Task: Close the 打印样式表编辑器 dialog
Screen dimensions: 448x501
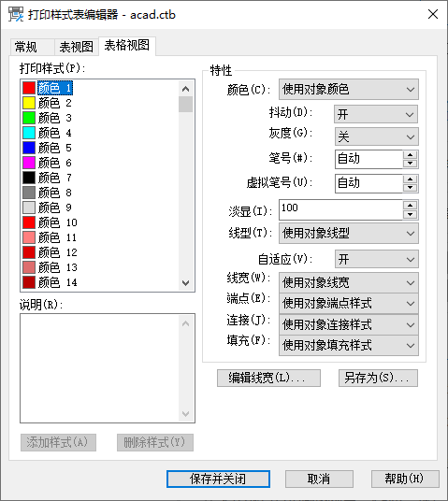Action: [x=433, y=14]
